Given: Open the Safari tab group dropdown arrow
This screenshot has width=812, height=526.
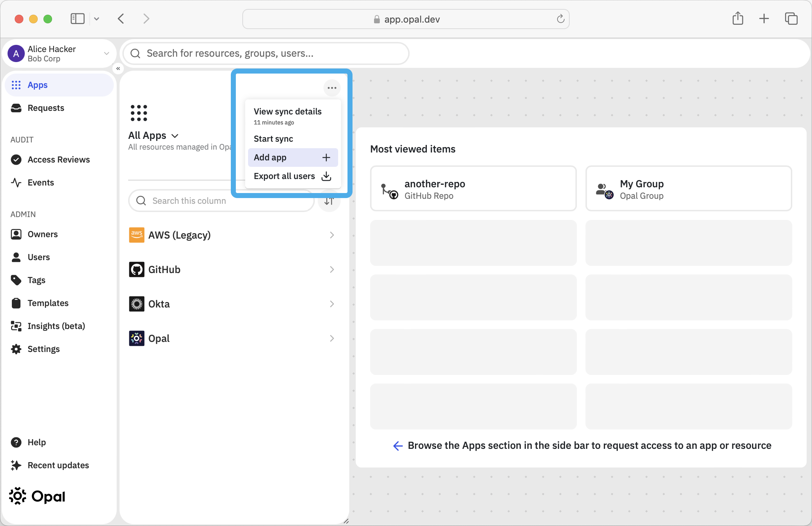Looking at the screenshot, I should pyautogui.click(x=97, y=19).
